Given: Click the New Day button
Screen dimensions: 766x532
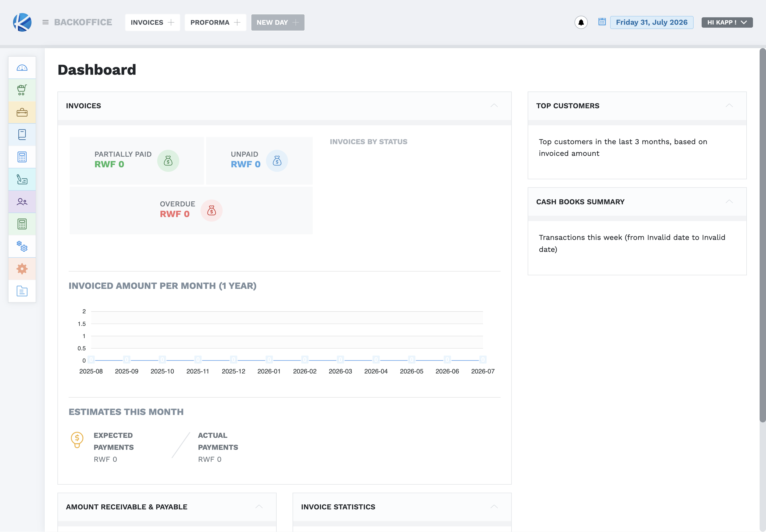Looking at the screenshot, I should (278, 22).
